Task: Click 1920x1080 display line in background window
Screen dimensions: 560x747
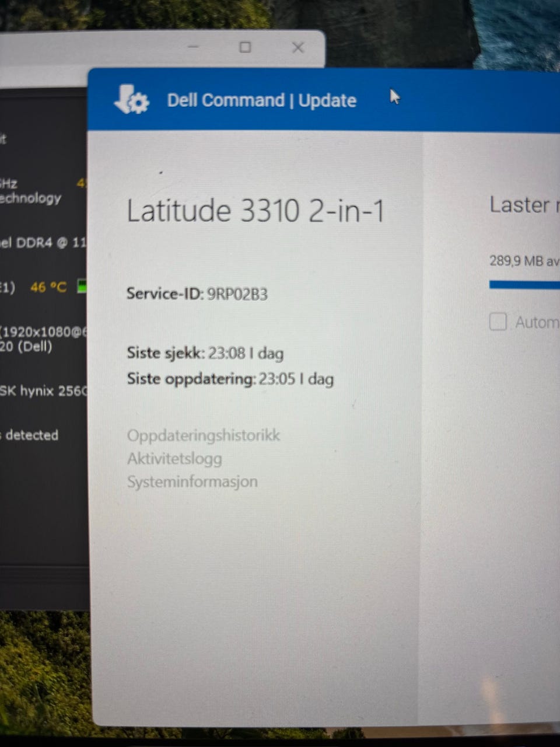Action: [43, 332]
